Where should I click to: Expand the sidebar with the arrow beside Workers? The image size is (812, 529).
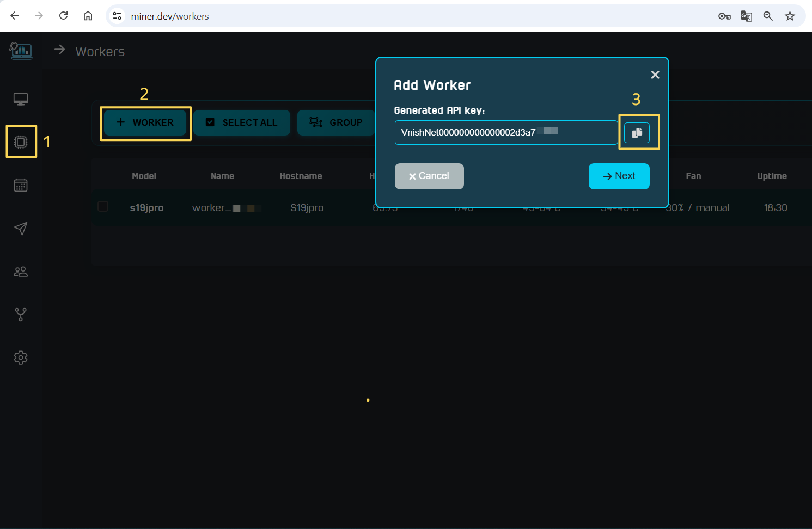60,50
